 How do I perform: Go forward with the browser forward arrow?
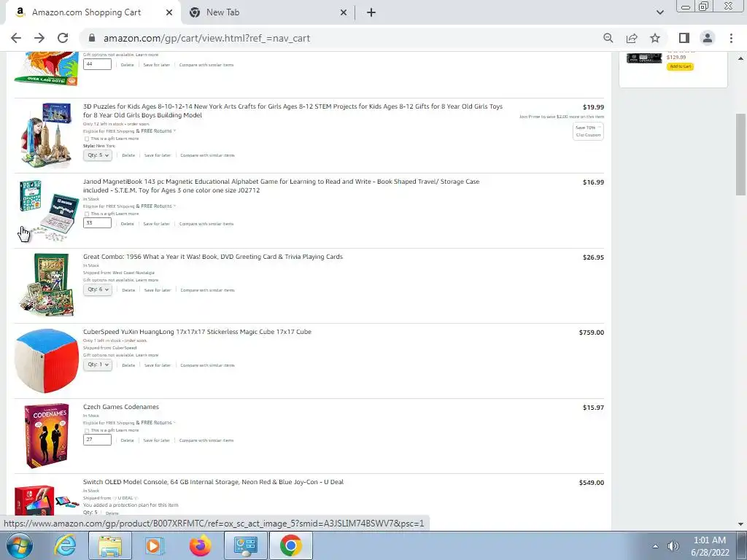39,38
